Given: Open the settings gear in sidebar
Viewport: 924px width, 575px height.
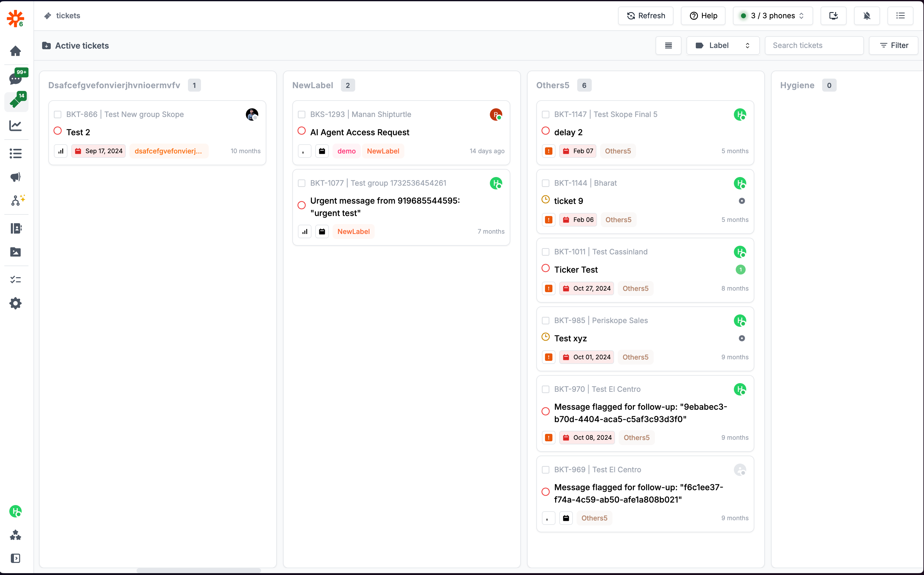Looking at the screenshot, I should (x=15, y=304).
